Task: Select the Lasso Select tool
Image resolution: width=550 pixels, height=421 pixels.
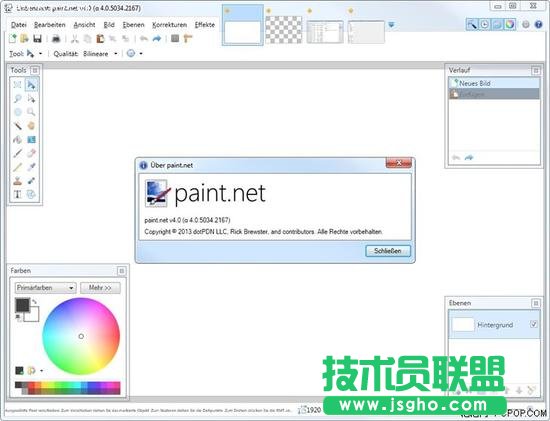Action: coord(18,99)
